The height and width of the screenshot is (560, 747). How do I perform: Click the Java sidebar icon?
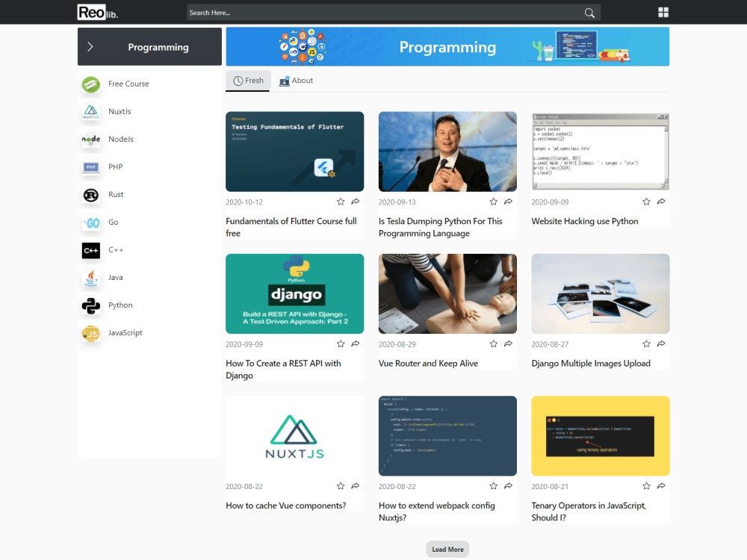pyautogui.click(x=90, y=278)
